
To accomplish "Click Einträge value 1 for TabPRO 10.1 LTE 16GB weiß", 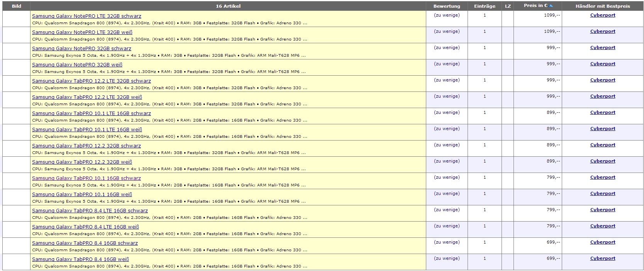I will click(485, 129).
